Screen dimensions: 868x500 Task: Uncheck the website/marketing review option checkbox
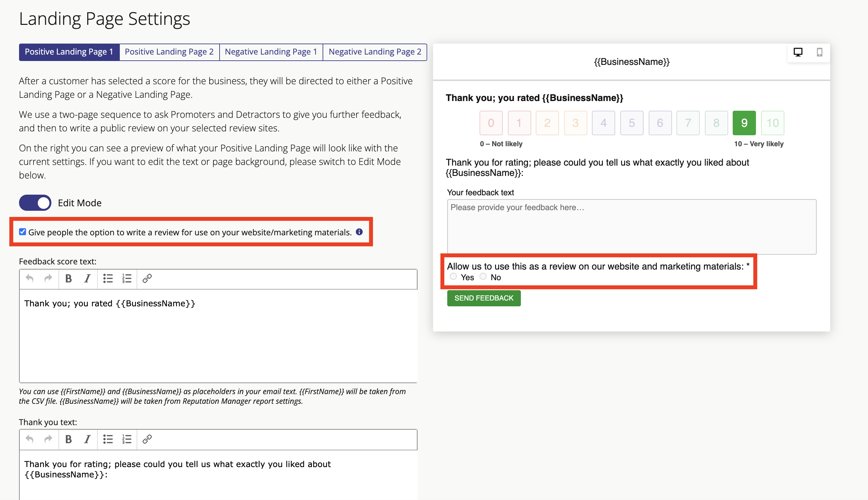click(23, 232)
